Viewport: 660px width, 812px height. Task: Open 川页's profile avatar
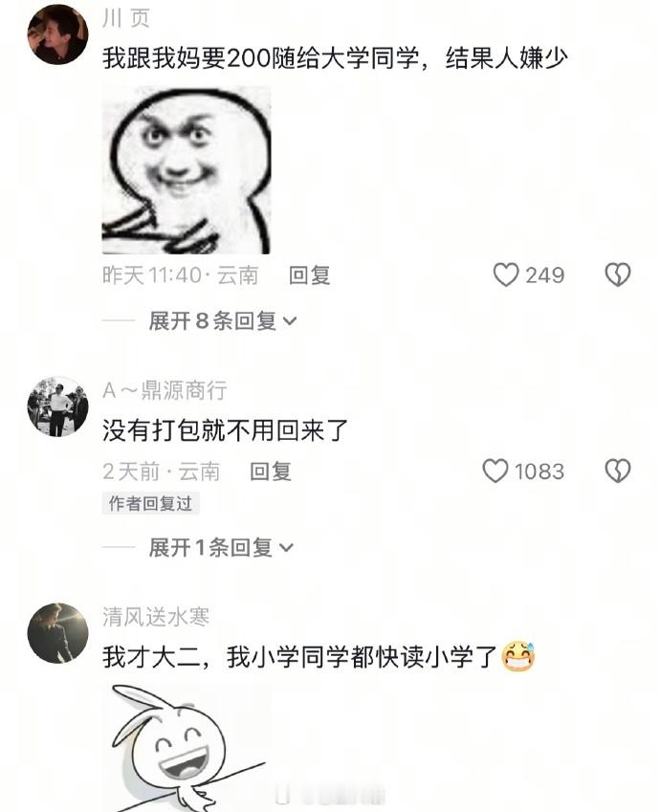point(57,34)
